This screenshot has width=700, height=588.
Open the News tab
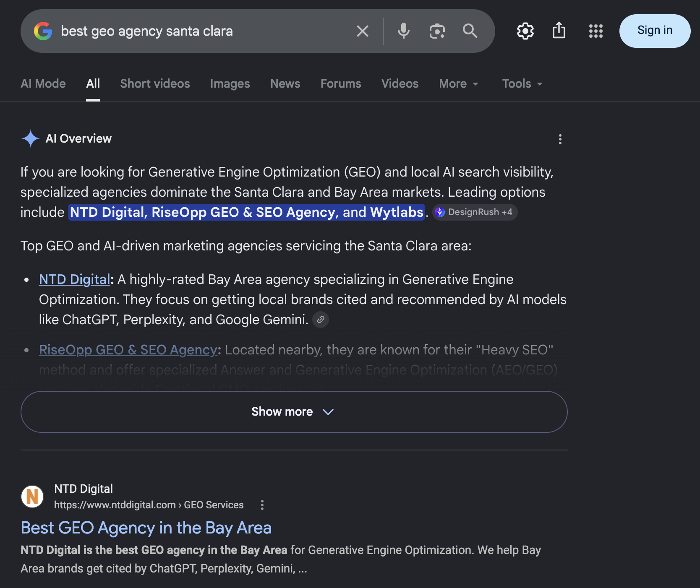click(285, 84)
